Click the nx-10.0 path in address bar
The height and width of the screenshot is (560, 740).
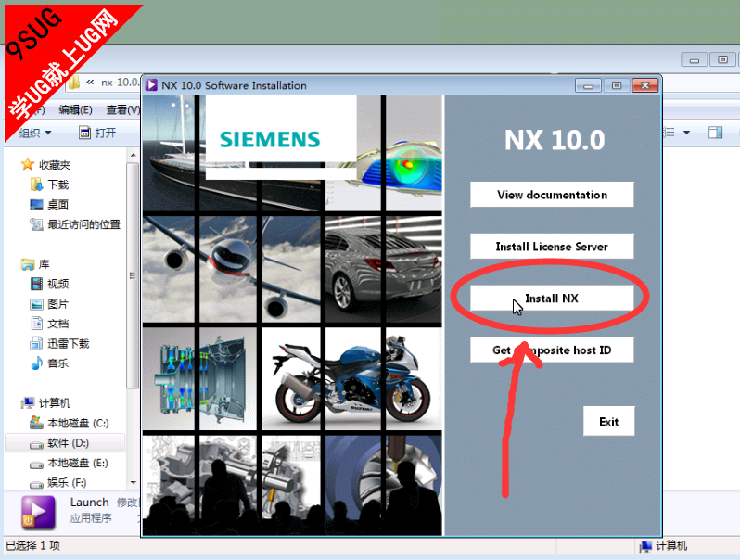coord(120,83)
